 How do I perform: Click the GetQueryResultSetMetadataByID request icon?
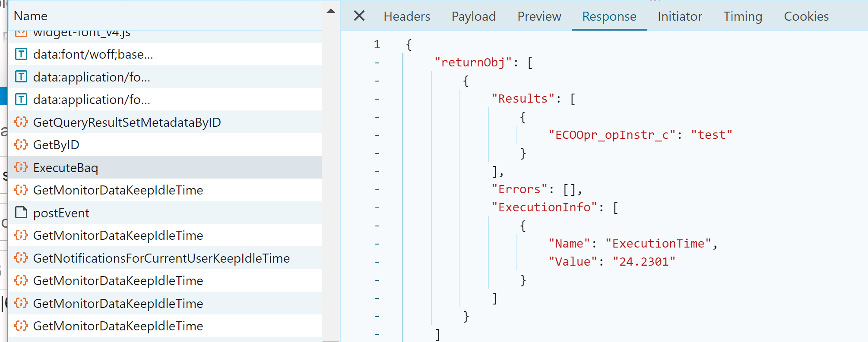tap(21, 122)
